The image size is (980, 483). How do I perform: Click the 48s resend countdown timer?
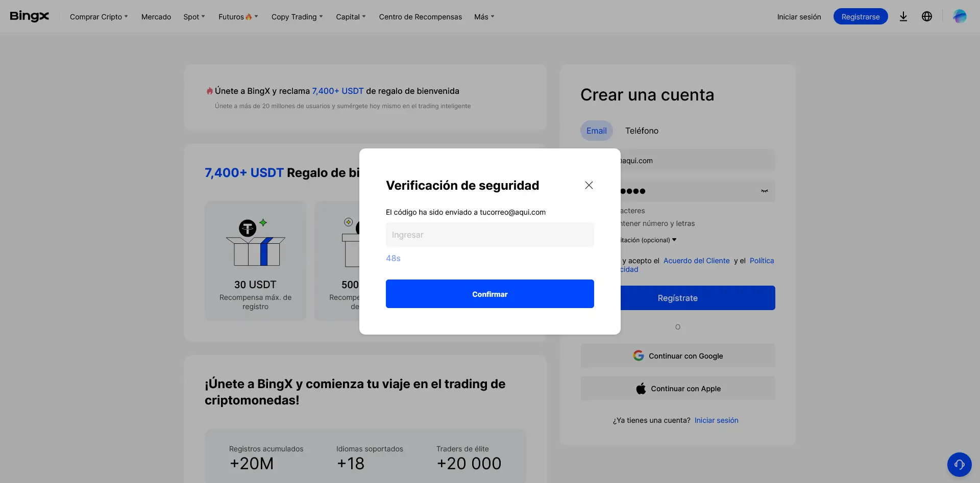pyautogui.click(x=393, y=258)
